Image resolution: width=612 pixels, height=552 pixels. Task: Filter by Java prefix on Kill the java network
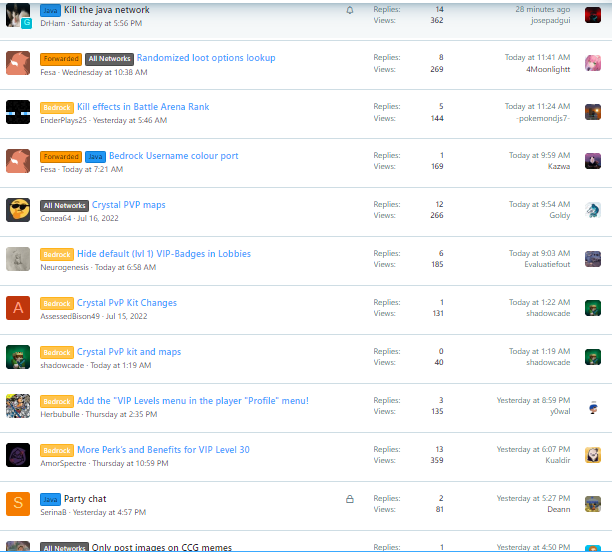point(50,11)
